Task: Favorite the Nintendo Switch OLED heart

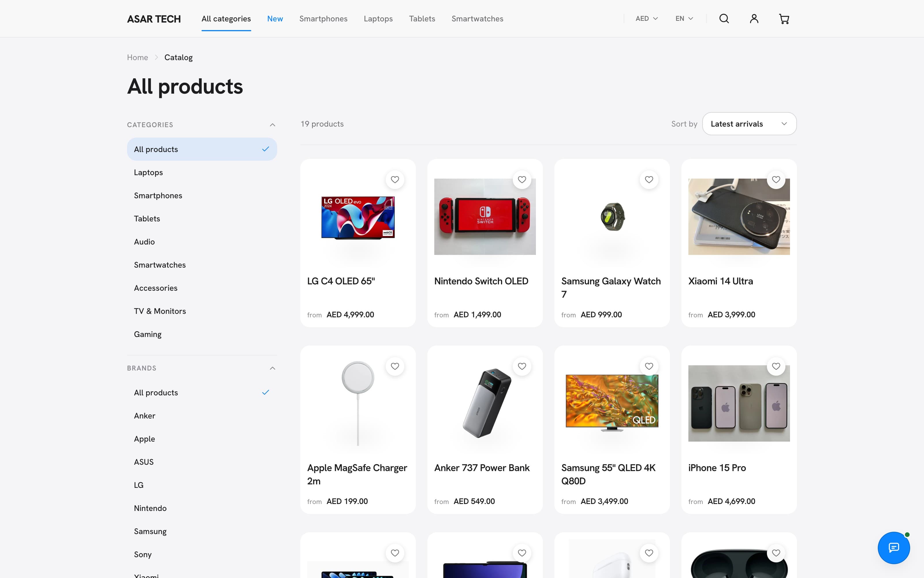Action: coord(522,179)
